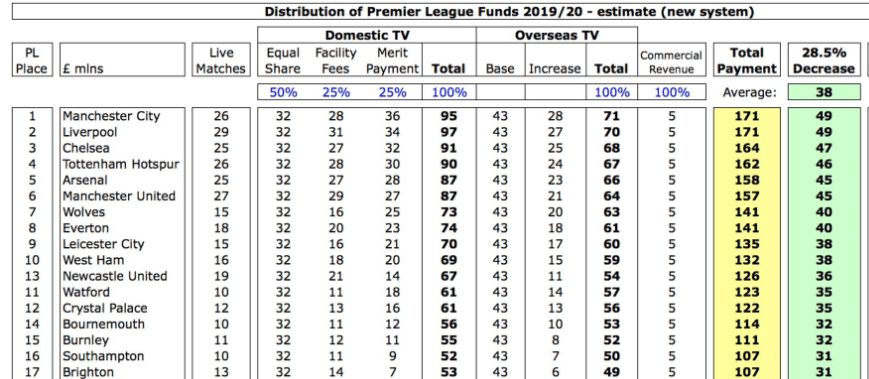The image size is (869, 379).
Task: Select the Facility Fees column header
Action: tap(335, 60)
